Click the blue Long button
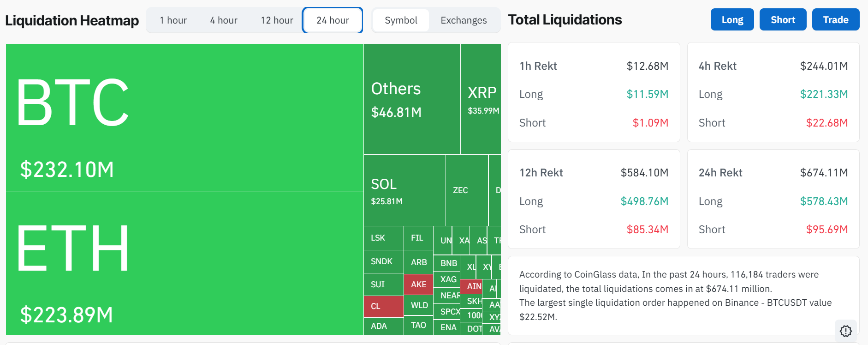Screen dimensions: 868x345 click(732, 19)
